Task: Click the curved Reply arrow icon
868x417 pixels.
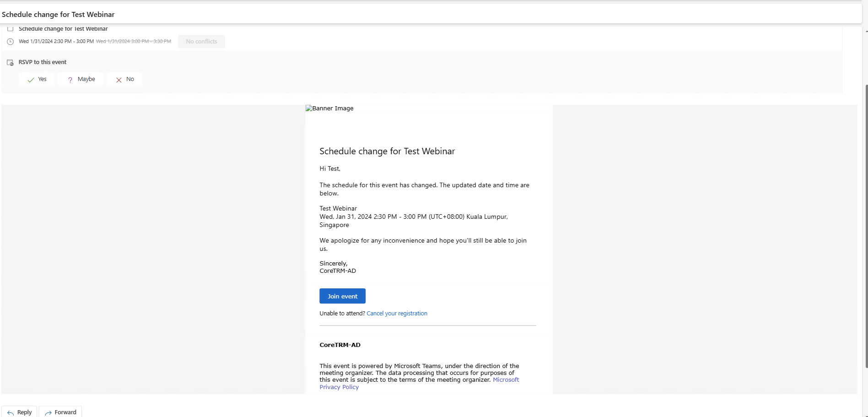Action: point(10,412)
